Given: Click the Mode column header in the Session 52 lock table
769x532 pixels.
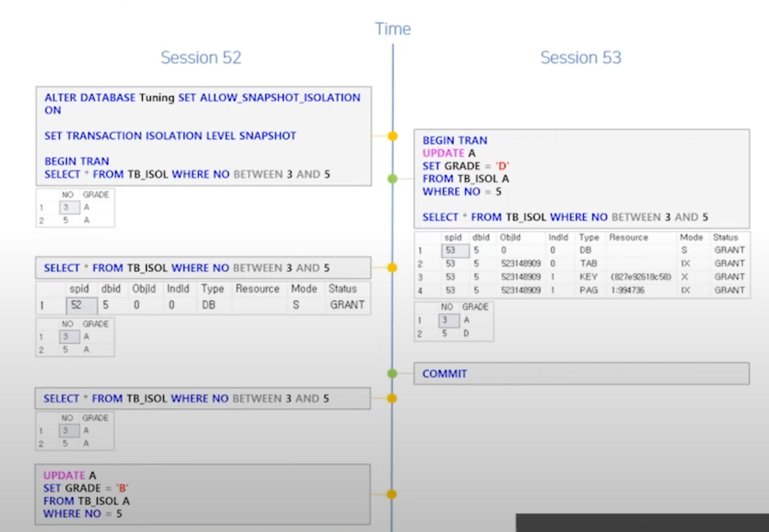Looking at the screenshot, I should [x=304, y=289].
